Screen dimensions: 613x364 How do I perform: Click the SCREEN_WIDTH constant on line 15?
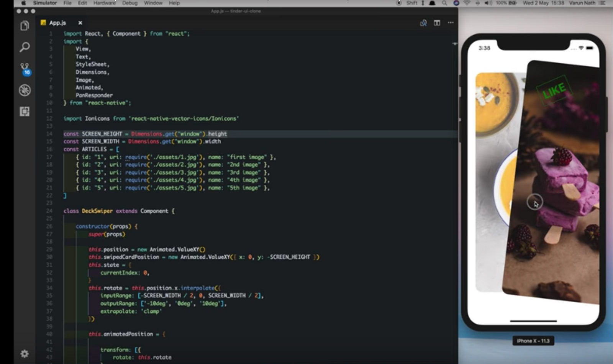coord(100,141)
